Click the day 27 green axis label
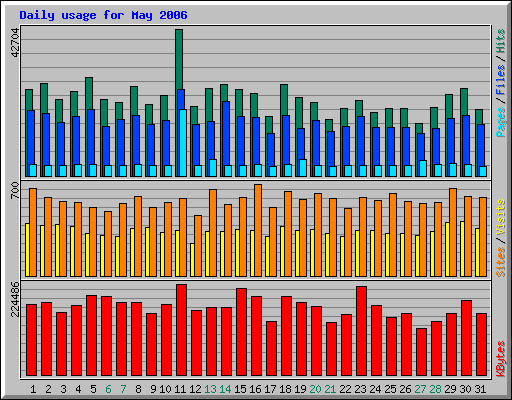This screenshot has width=512, height=400. pyautogui.click(x=420, y=389)
